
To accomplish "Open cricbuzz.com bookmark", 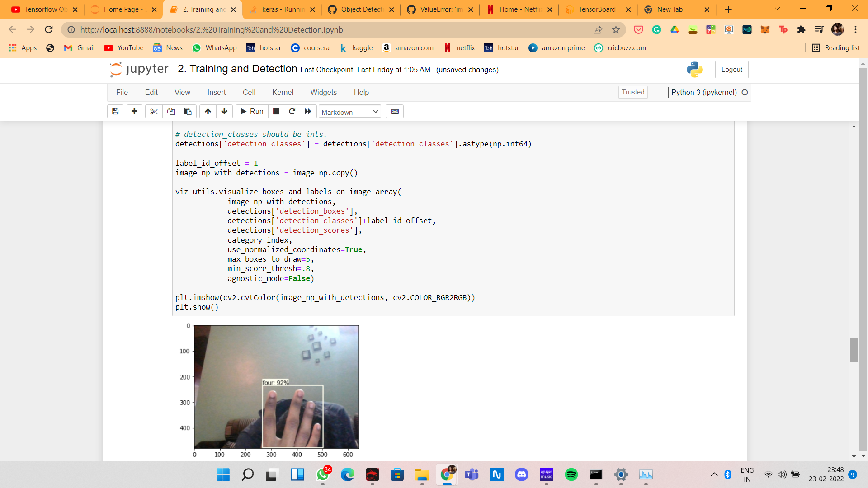I will [x=620, y=48].
